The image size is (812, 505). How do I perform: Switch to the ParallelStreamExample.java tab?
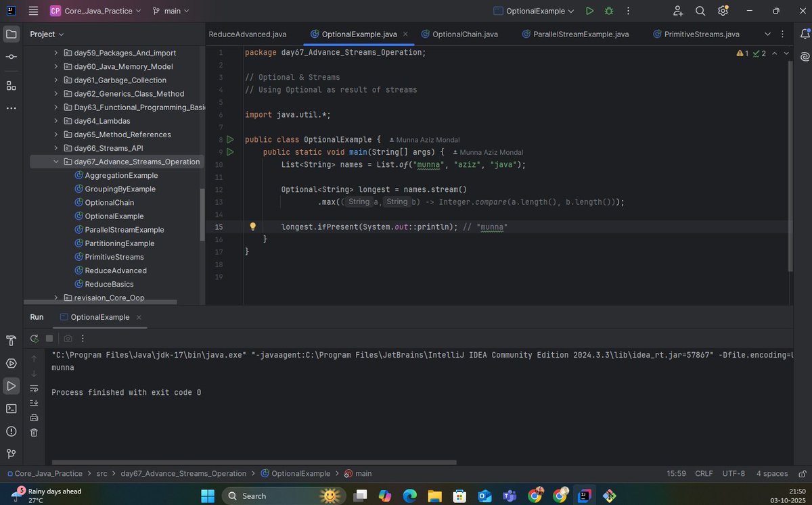[x=575, y=34]
